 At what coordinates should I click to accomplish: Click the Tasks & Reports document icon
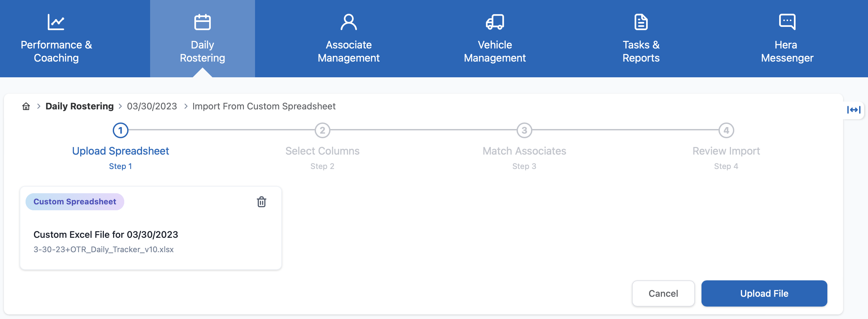pyautogui.click(x=641, y=22)
